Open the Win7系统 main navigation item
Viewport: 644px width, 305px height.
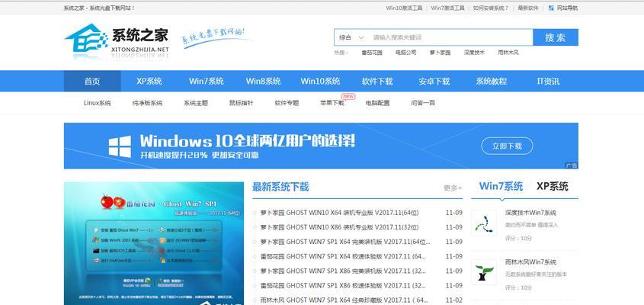[207, 81]
